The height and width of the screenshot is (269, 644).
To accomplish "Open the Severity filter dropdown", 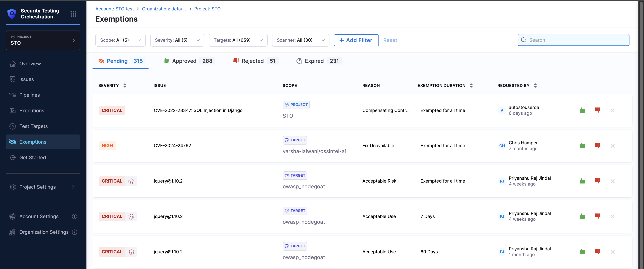I will pyautogui.click(x=177, y=40).
